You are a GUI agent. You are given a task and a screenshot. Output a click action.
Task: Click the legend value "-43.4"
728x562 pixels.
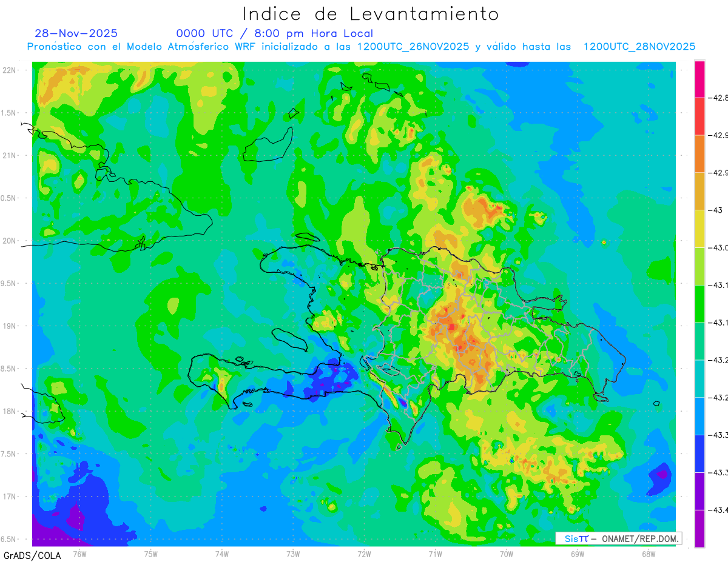[x=718, y=510]
